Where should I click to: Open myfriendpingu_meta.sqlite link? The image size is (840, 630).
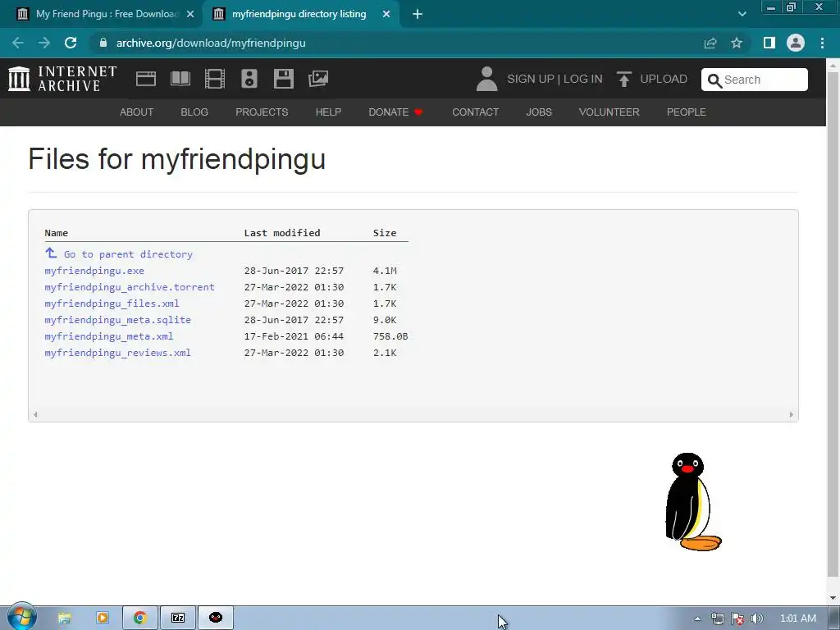coord(118,320)
